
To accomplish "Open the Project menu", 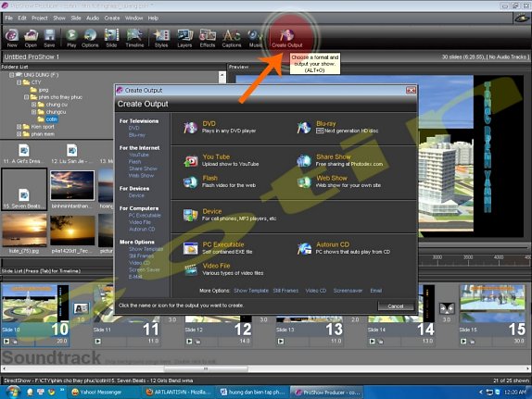I will (x=40, y=18).
